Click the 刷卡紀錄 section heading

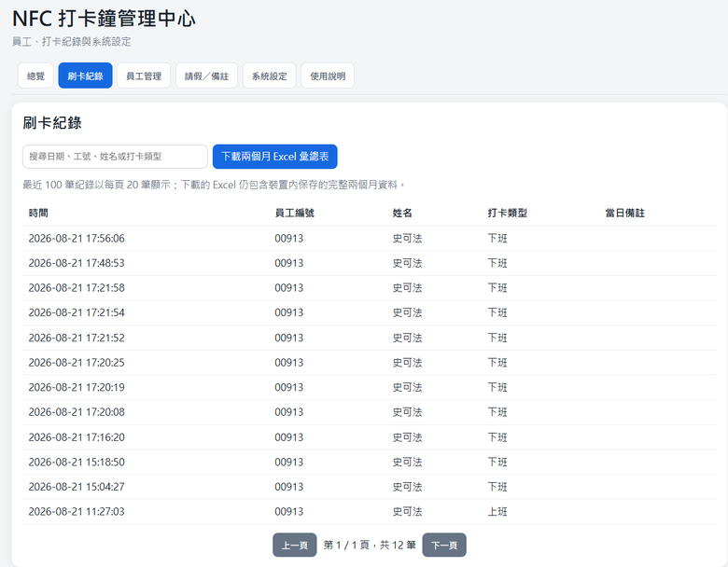click(52, 123)
